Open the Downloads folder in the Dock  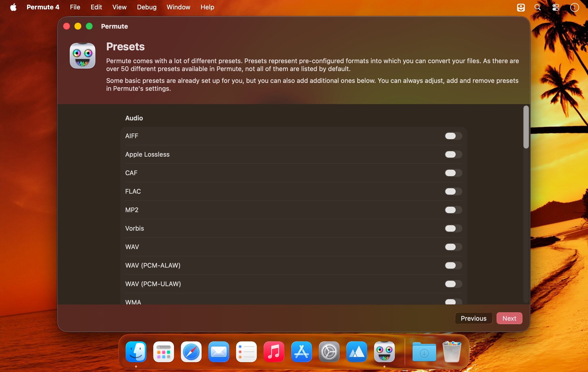click(424, 352)
